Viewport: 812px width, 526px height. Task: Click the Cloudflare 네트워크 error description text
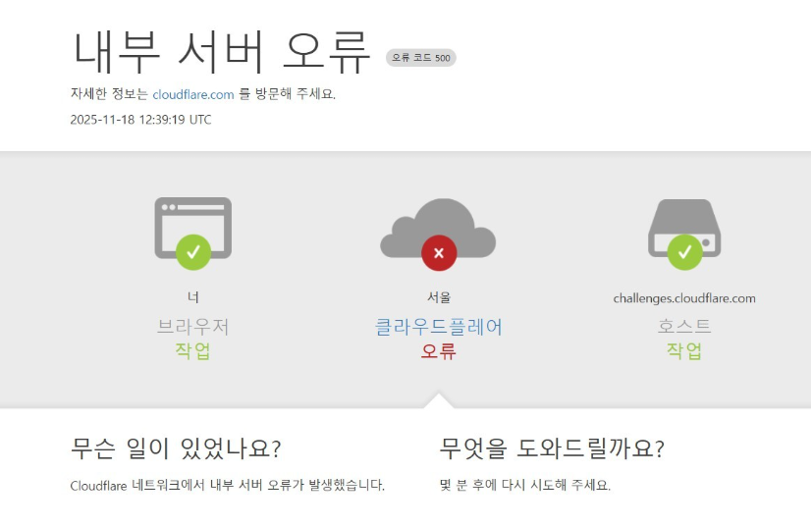pos(228,485)
